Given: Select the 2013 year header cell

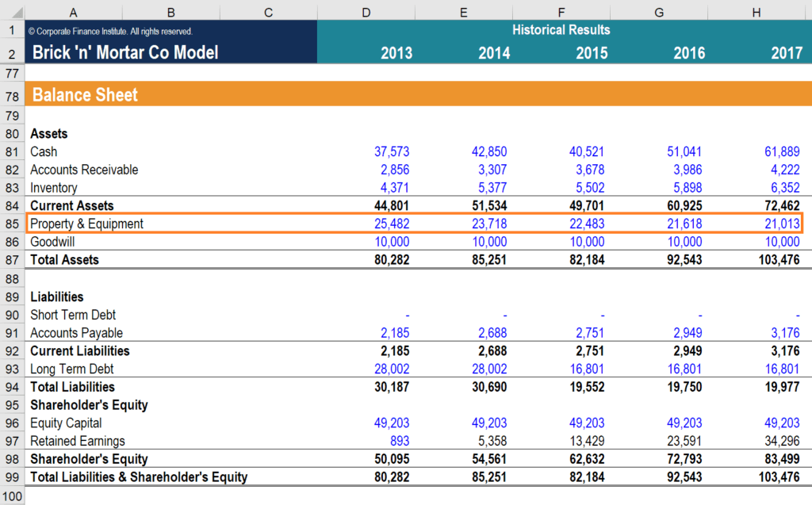Looking at the screenshot, I should [396, 52].
